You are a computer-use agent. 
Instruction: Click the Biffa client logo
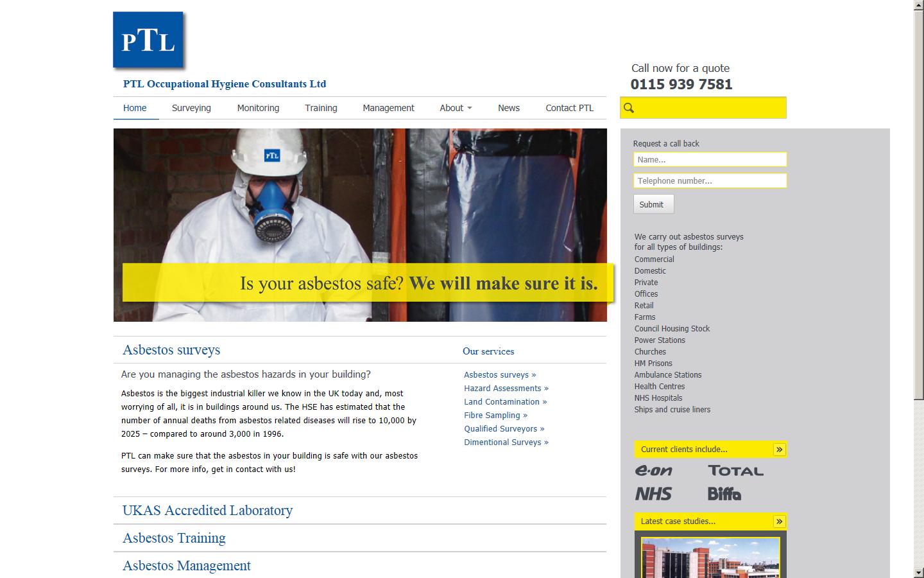tap(724, 494)
